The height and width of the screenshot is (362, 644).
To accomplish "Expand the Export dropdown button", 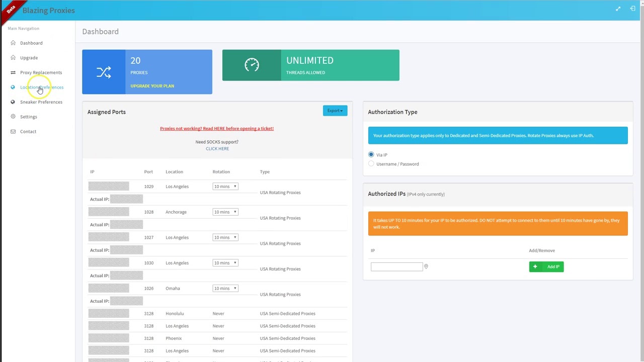I will 335,111.
